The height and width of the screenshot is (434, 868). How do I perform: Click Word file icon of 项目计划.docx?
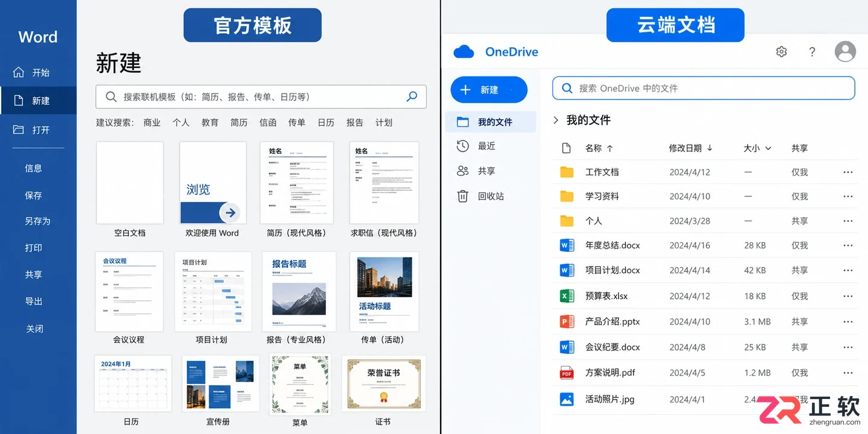(x=567, y=271)
